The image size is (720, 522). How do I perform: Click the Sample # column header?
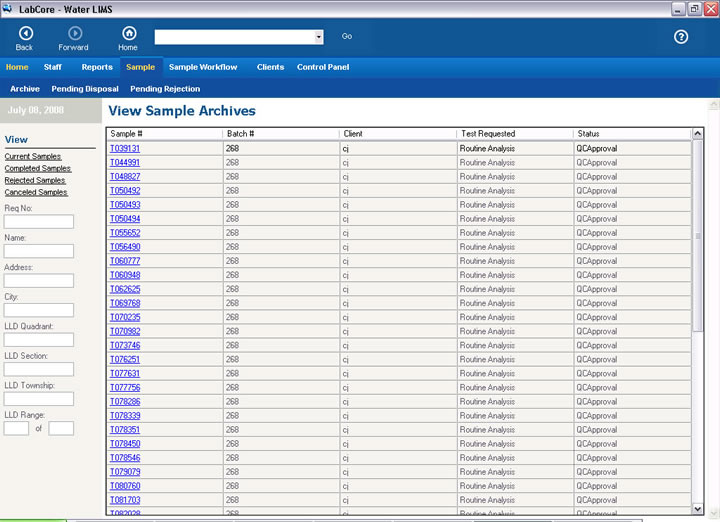coord(165,134)
